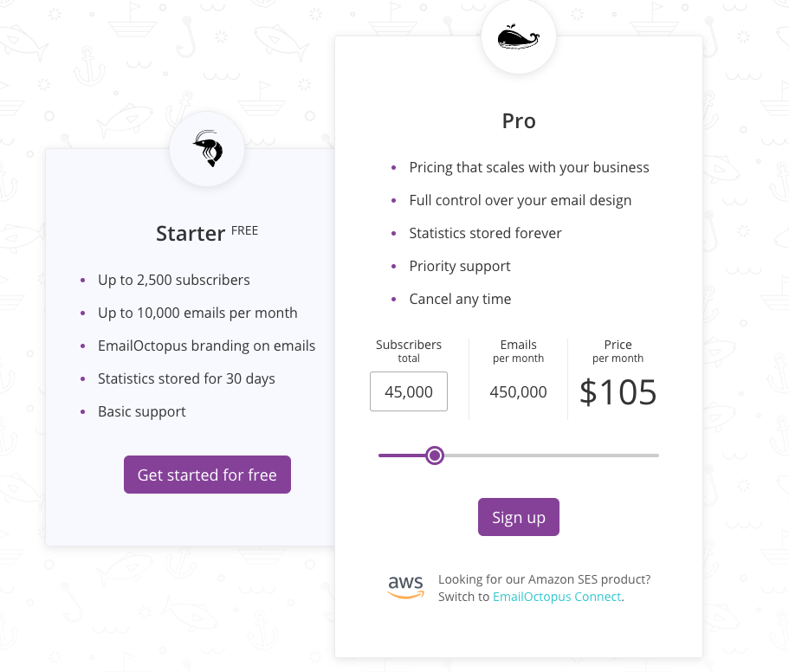Open the EmailOctopus Connect link
Screen dimensions: 789x672
pyautogui.click(x=556, y=597)
